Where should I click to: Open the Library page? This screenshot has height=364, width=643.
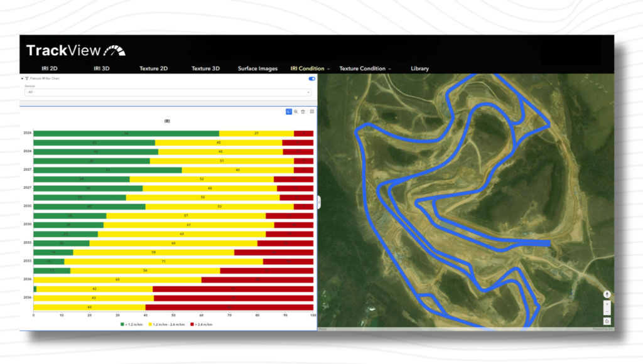419,68
